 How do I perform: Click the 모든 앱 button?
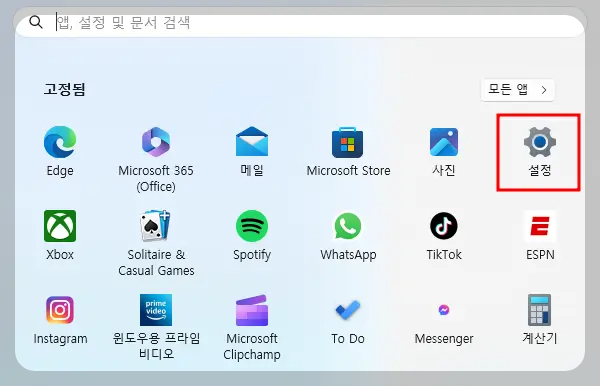(518, 90)
